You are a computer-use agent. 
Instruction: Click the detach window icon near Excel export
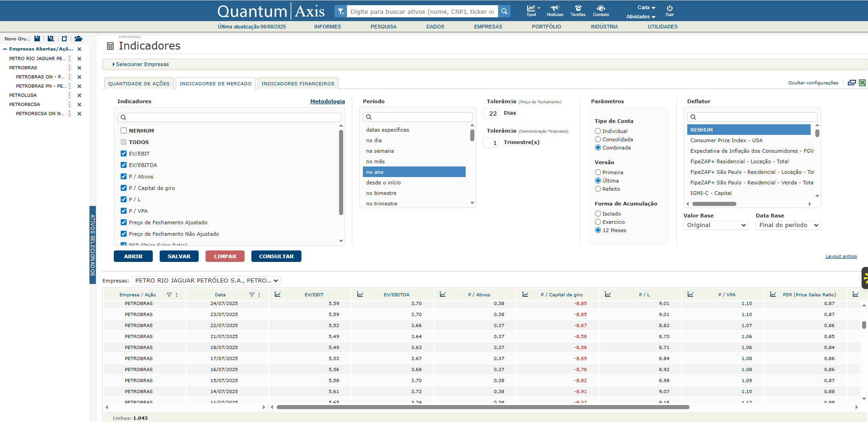(x=852, y=83)
